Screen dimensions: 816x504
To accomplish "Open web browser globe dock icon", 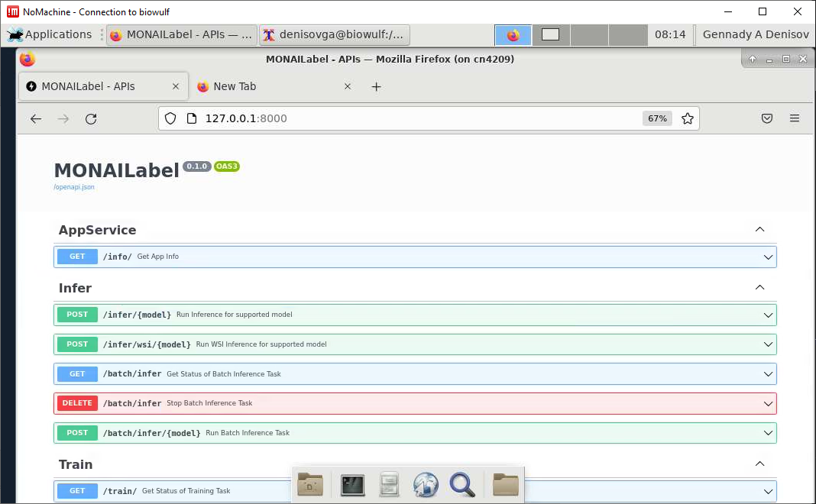I will [x=426, y=484].
